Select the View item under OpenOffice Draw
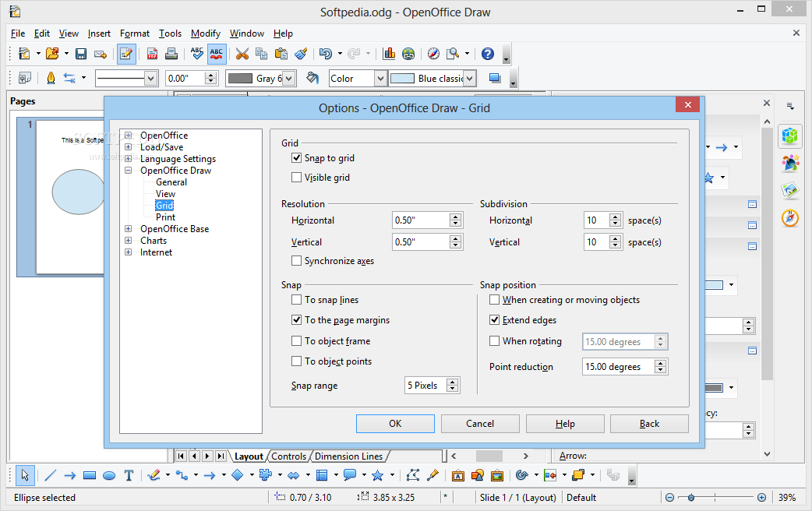 click(x=165, y=194)
